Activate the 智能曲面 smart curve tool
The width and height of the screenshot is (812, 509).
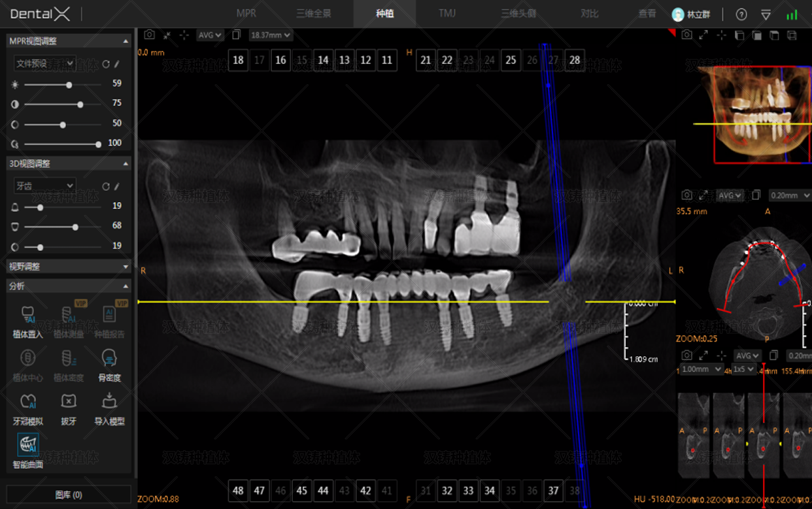click(x=27, y=451)
